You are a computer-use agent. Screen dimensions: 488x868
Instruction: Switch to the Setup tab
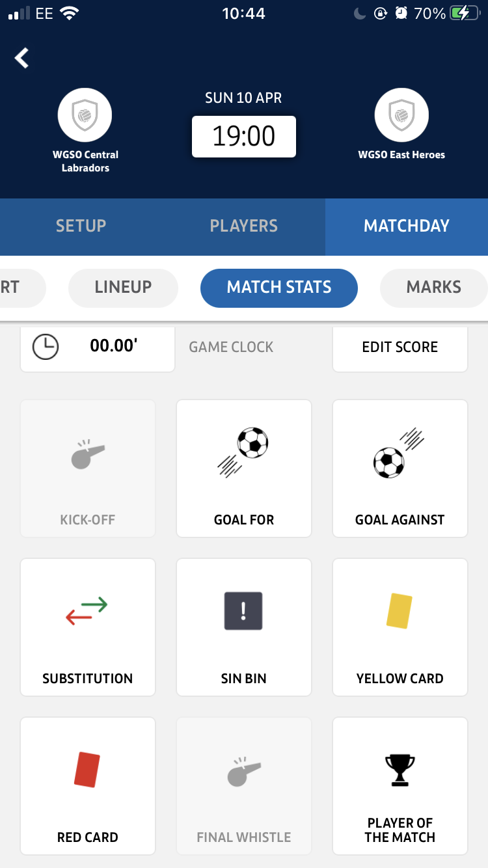pyautogui.click(x=81, y=226)
